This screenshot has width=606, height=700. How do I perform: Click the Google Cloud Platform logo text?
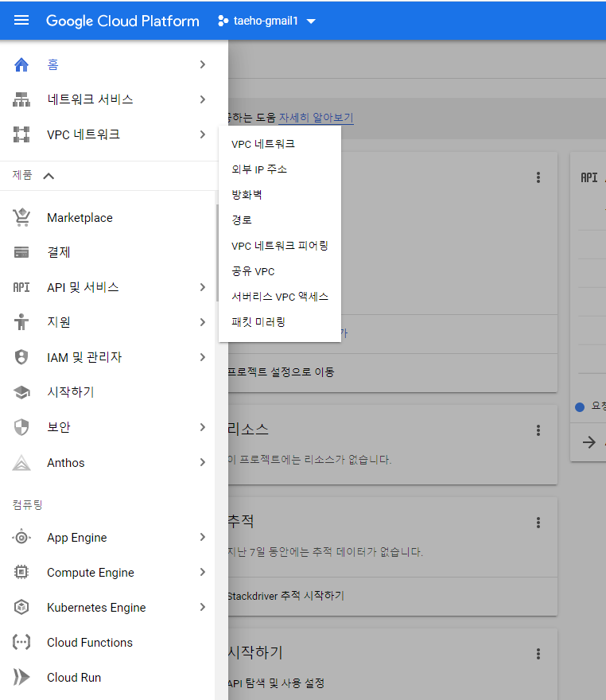[122, 21]
